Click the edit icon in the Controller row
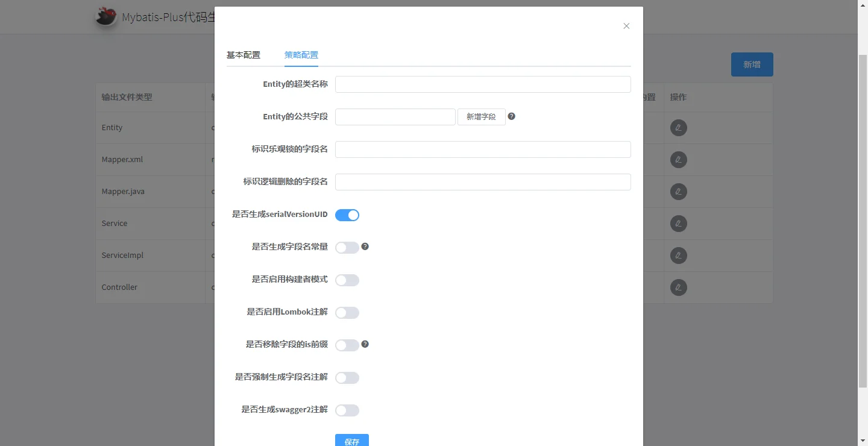Screen dimensions: 868x446 (x=679, y=287)
